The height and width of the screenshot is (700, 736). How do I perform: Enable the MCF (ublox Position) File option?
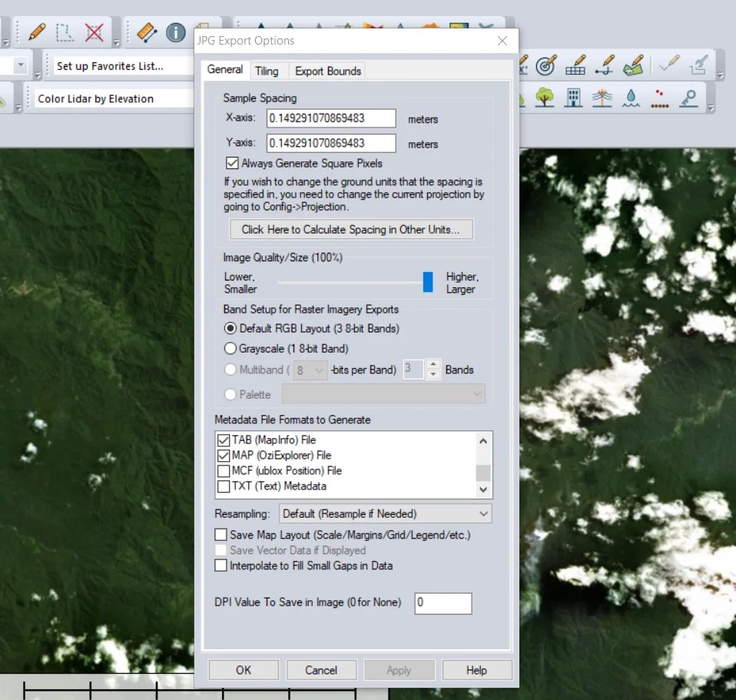pos(224,470)
